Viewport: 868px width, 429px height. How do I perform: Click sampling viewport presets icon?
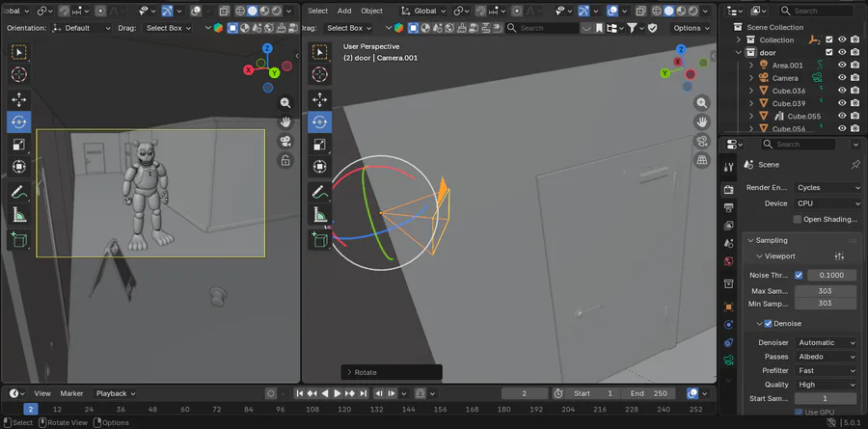(839, 256)
